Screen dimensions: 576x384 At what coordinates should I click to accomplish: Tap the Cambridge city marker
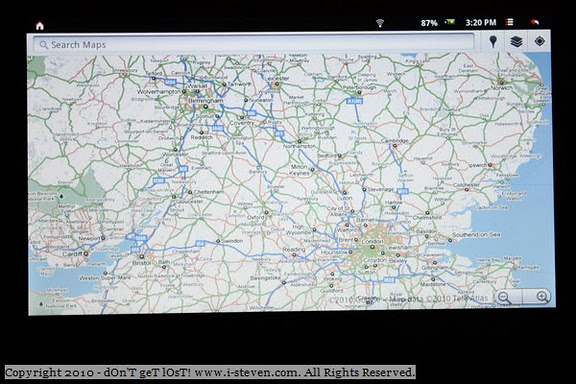click(x=395, y=146)
